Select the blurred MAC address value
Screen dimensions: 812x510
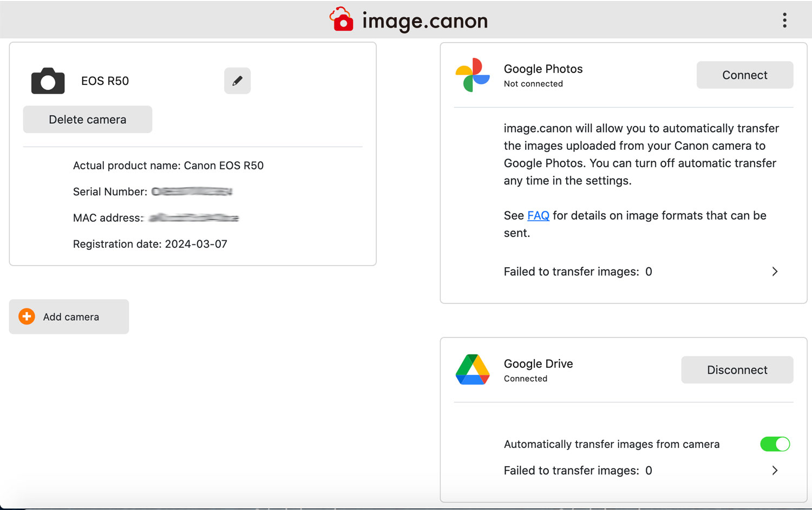click(194, 218)
